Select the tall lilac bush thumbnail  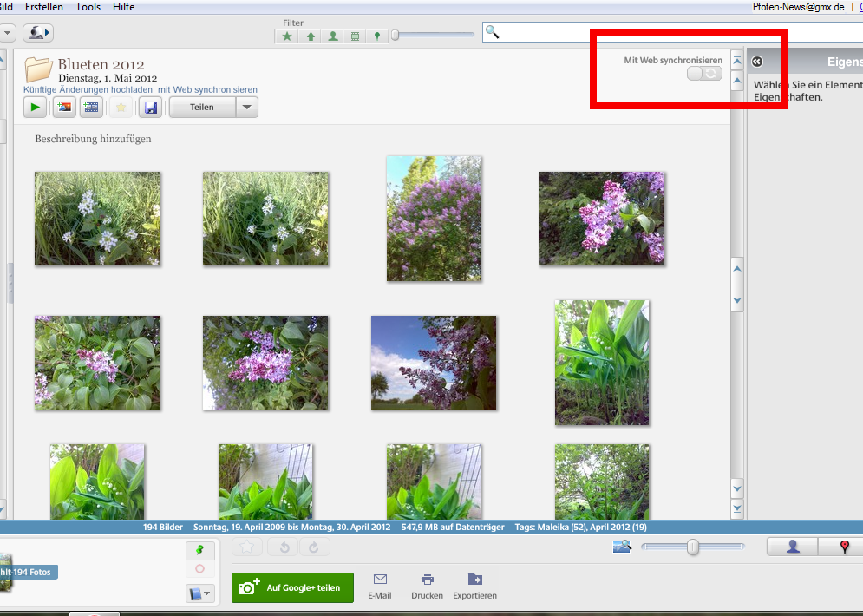pyautogui.click(x=434, y=219)
